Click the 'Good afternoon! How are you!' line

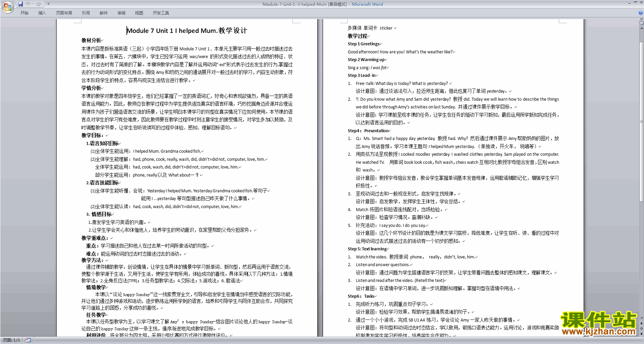[400, 52]
